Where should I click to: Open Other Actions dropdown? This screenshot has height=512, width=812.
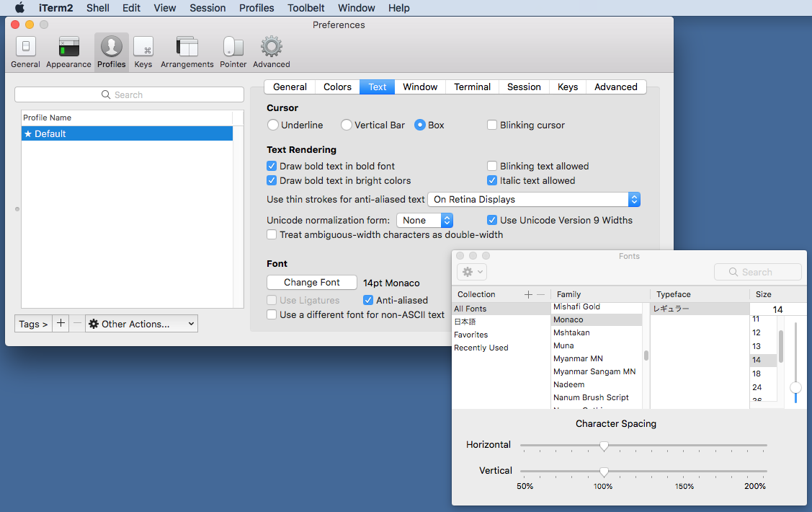pyautogui.click(x=141, y=324)
